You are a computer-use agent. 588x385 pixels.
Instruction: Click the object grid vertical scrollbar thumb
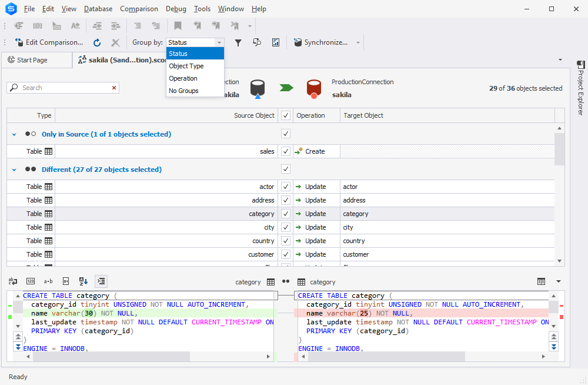pos(560,149)
